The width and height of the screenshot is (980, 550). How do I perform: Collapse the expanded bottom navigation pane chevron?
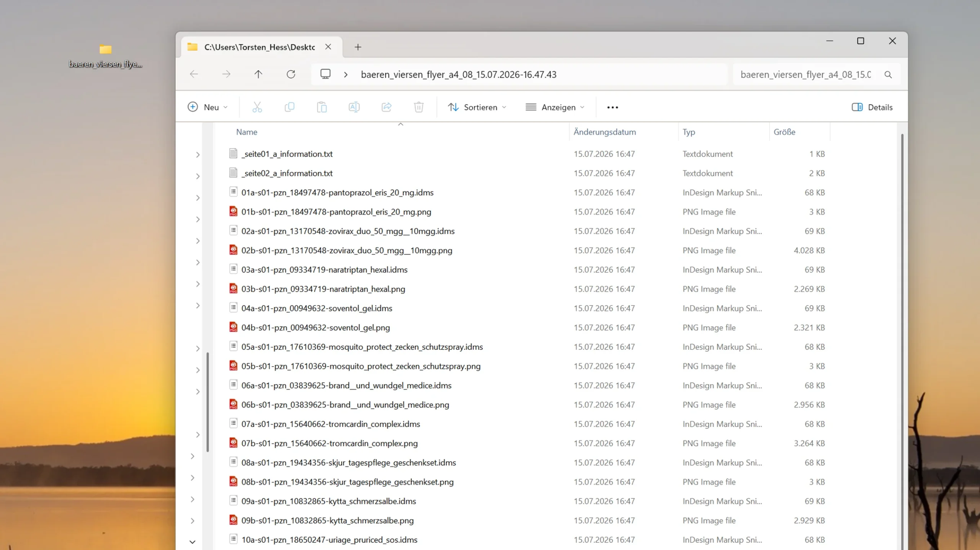[193, 542]
